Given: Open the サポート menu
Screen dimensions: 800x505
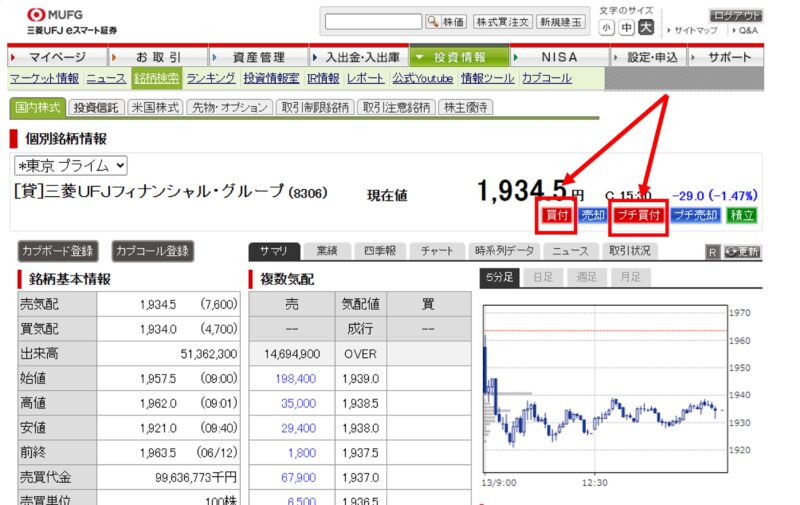Looking at the screenshot, I should 726,57.
